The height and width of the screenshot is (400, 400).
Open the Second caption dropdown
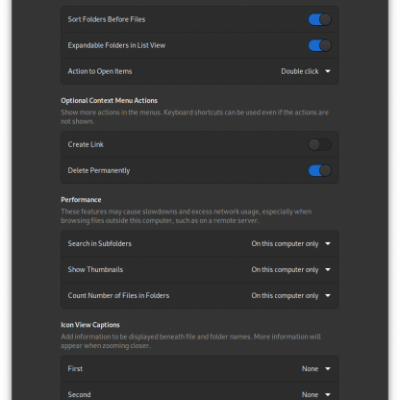click(x=316, y=395)
